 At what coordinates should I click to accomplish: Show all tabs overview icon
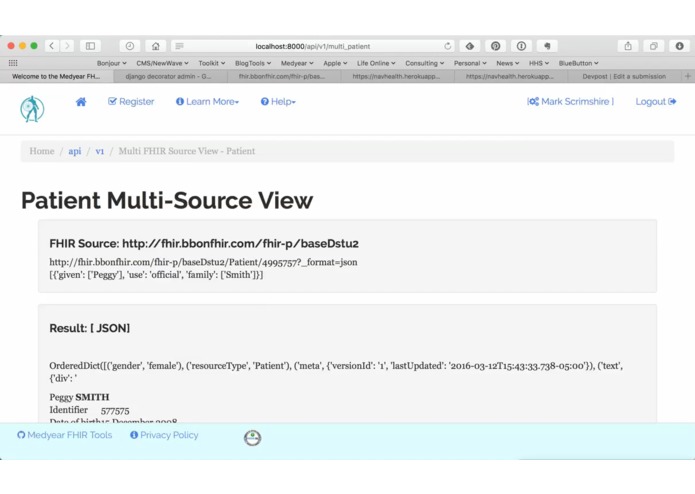(x=654, y=46)
